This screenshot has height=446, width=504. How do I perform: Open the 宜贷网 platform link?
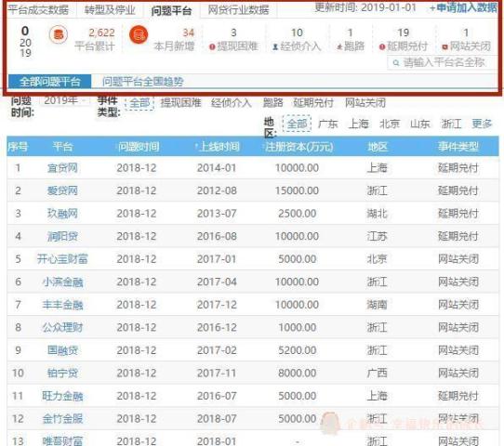pos(62,167)
